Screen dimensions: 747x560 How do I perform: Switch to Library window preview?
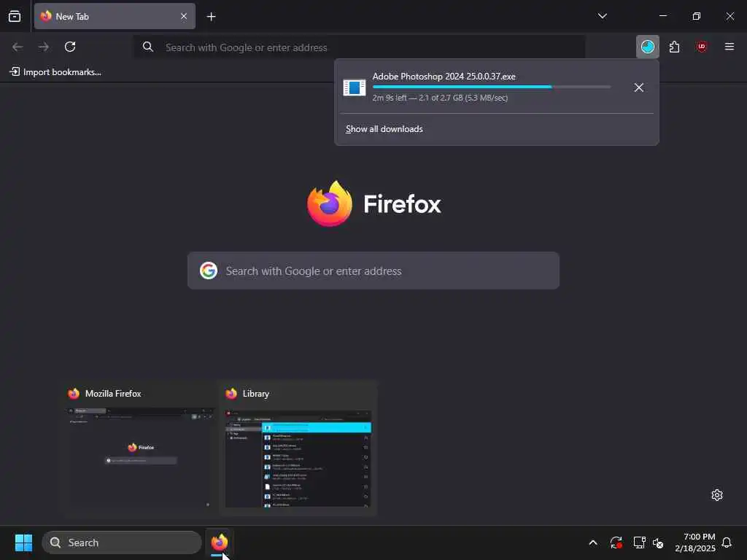(x=298, y=448)
